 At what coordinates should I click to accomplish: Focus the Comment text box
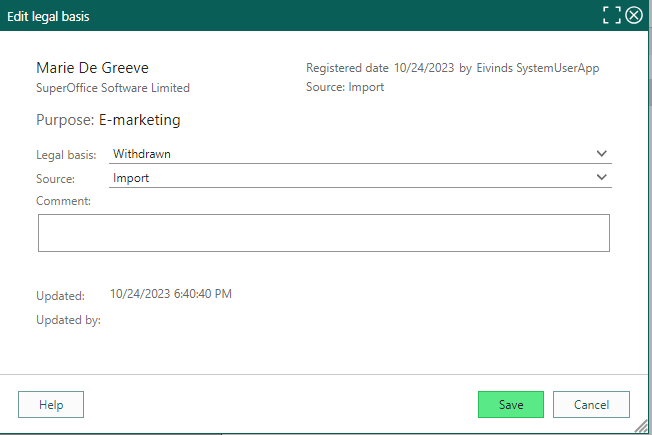click(x=323, y=232)
